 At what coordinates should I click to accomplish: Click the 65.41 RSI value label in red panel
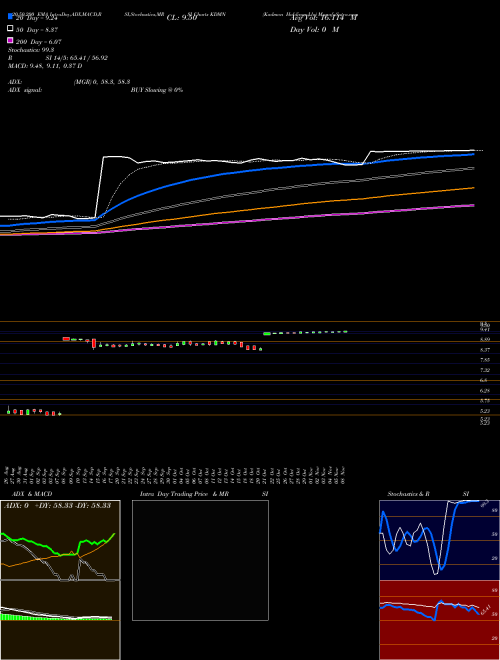485,608
